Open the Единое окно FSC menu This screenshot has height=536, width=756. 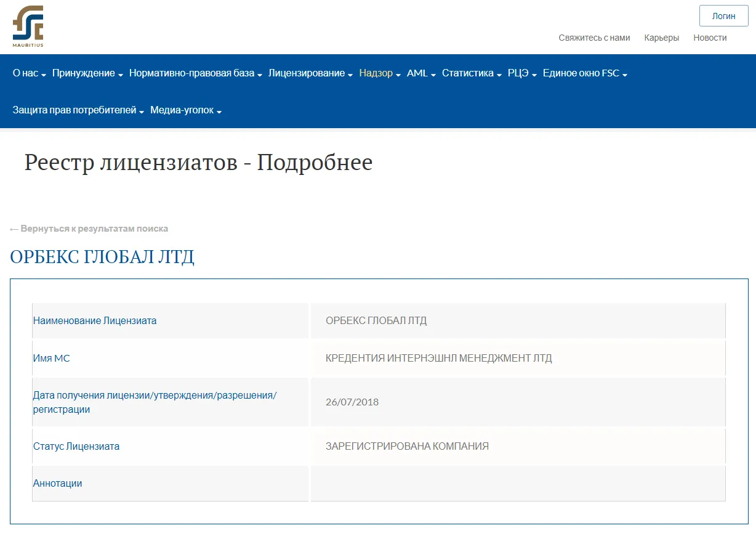coord(585,73)
